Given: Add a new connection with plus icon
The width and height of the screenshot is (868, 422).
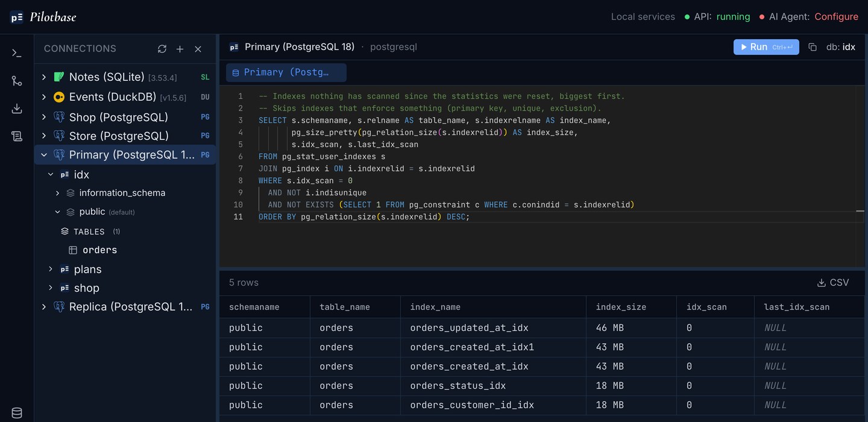Looking at the screenshot, I should coord(180,49).
